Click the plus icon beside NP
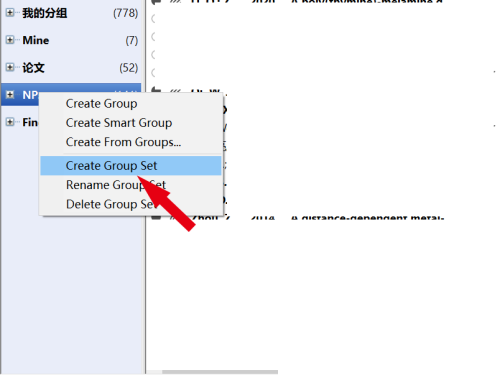500x375 pixels. (x=10, y=95)
